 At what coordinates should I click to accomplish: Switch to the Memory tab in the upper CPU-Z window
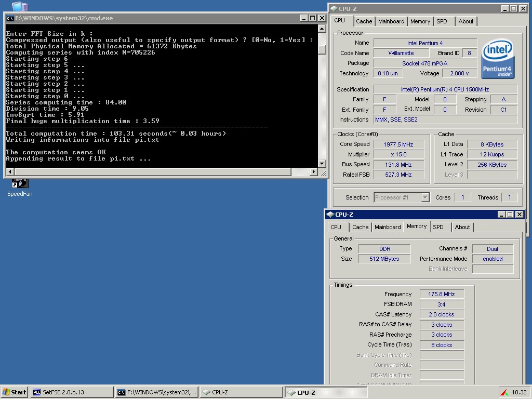point(420,21)
